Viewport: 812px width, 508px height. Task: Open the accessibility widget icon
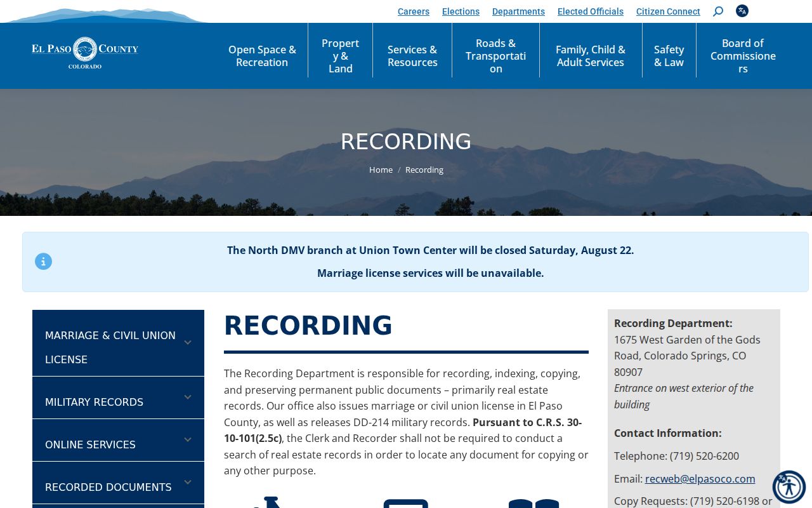tap(789, 487)
